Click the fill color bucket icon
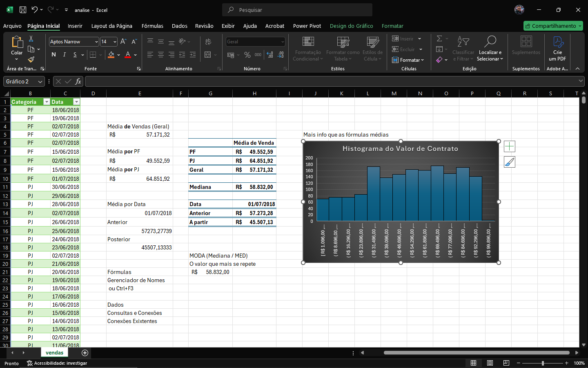This screenshot has height=368, width=588. tap(111, 55)
